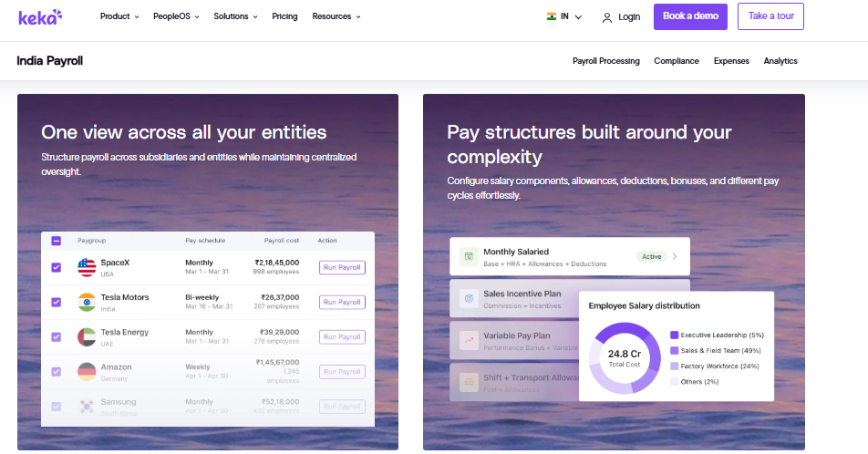Click the Amazon Germany flag icon

click(87, 372)
